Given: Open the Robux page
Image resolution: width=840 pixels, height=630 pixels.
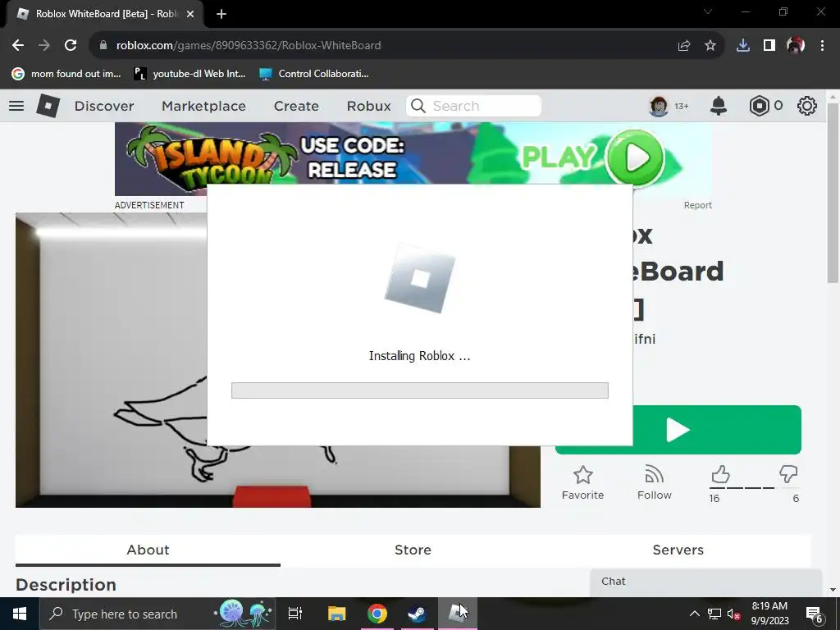Looking at the screenshot, I should (368, 106).
